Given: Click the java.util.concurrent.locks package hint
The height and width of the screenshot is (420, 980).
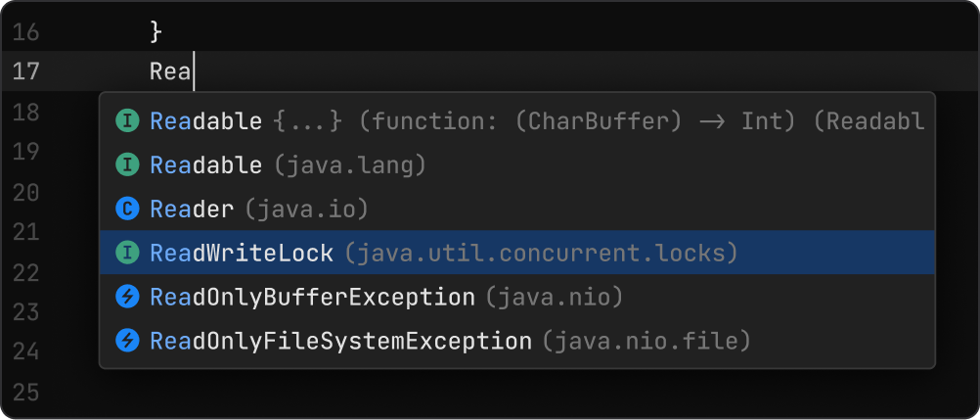Looking at the screenshot, I should point(540,253).
